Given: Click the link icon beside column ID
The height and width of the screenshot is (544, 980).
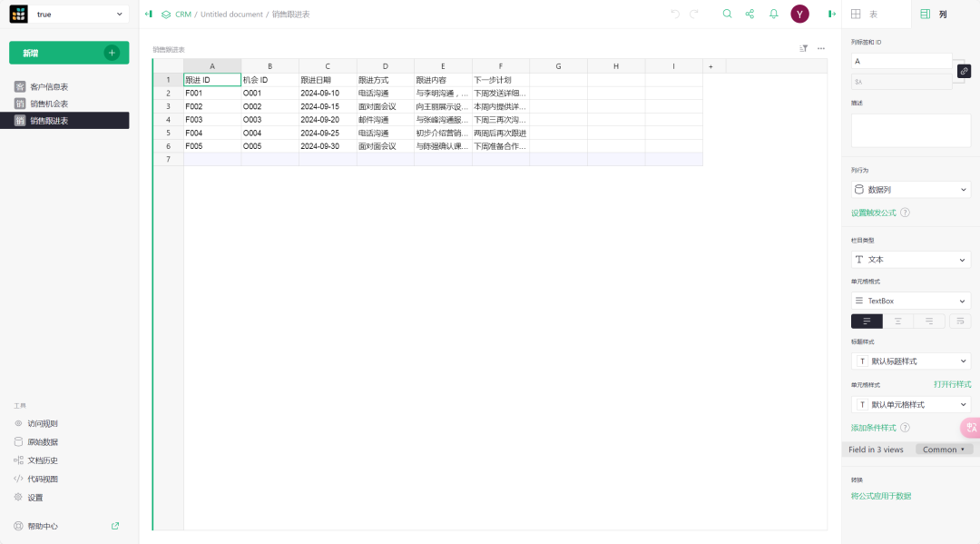Looking at the screenshot, I should click(964, 71).
